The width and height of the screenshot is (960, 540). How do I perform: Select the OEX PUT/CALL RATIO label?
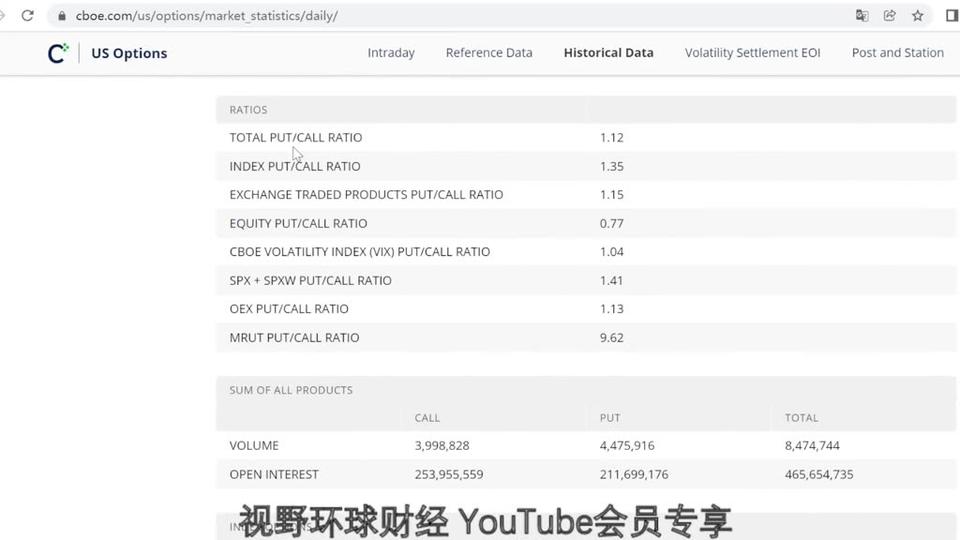[289, 309]
